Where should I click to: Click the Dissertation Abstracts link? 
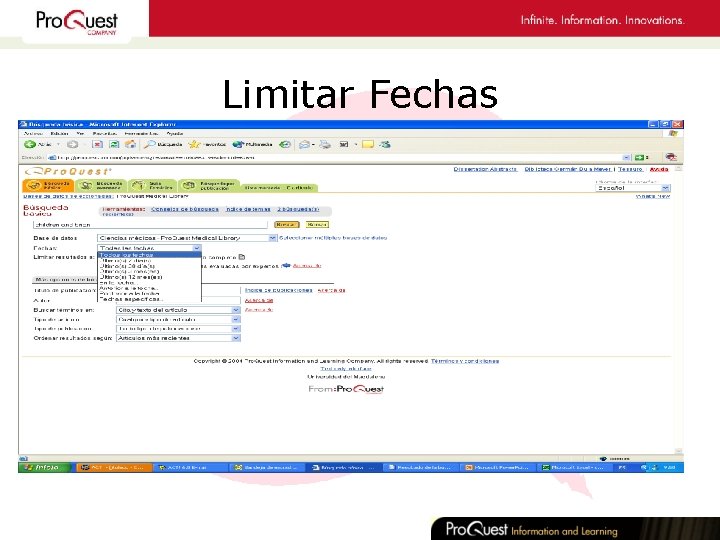click(485, 169)
